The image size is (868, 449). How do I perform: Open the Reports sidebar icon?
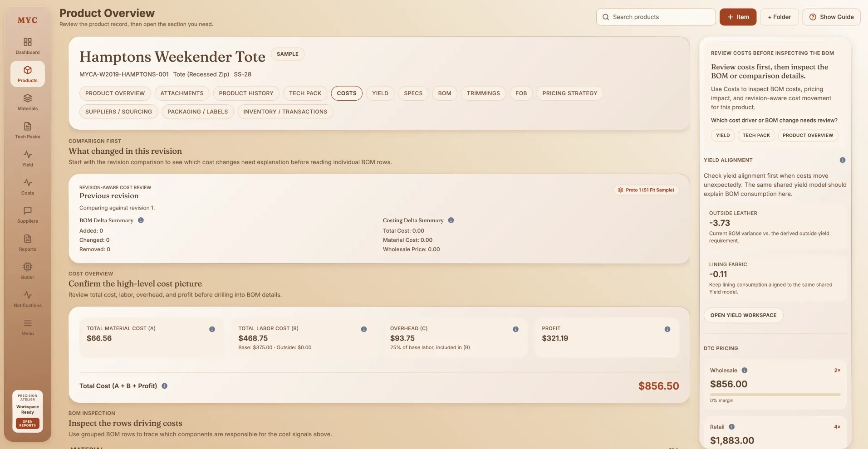coord(28,243)
